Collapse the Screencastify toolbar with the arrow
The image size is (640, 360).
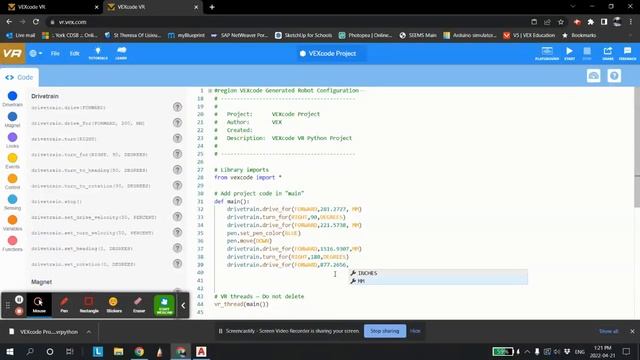[183, 305]
